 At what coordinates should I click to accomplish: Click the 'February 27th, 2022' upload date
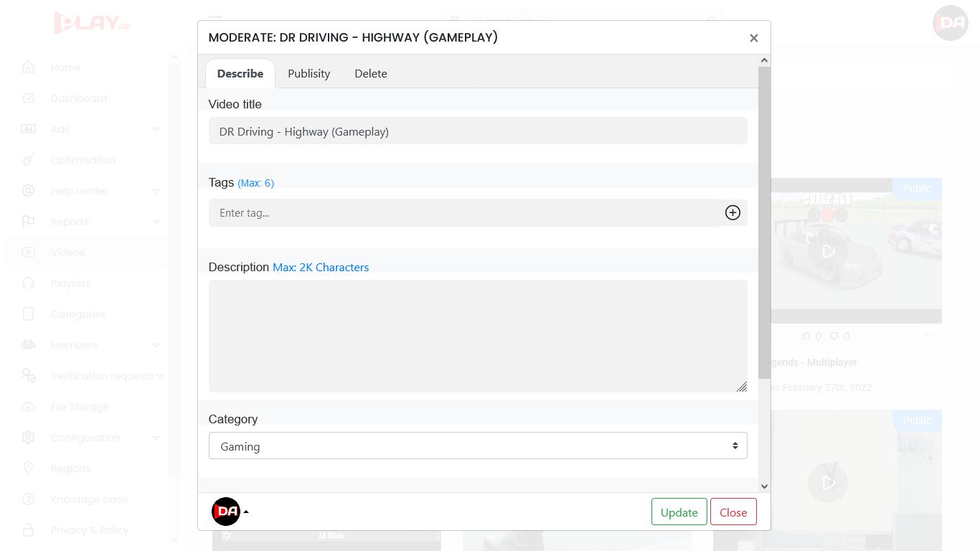(x=827, y=387)
